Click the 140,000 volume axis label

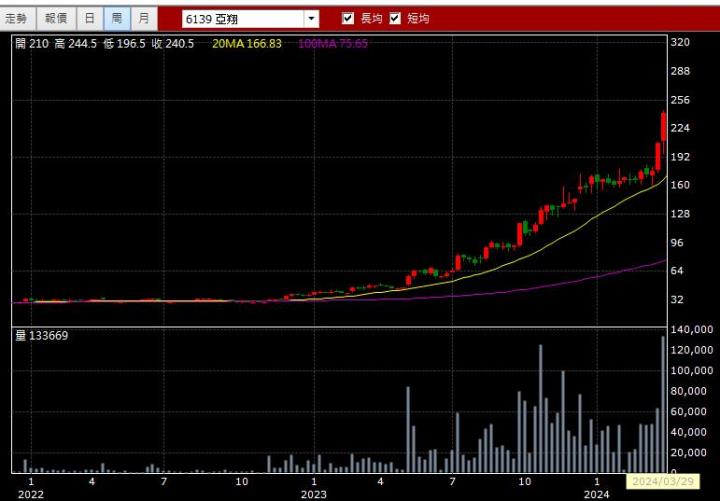click(x=692, y=329)
